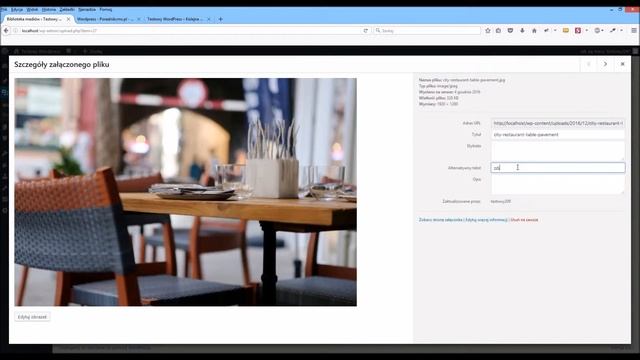Viewport: 640px width, 360px height.
Task: Click the Tytuł field with city-restaurant-table-pavement
Action: 558,134
